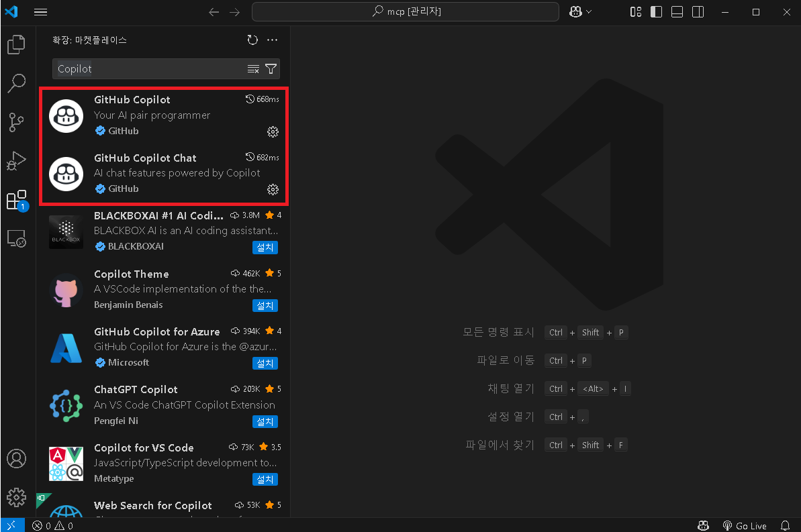Open the extensions view more actions menu
Image resolution: width=801 pixels, height=532 pixels.
[273, 40]
